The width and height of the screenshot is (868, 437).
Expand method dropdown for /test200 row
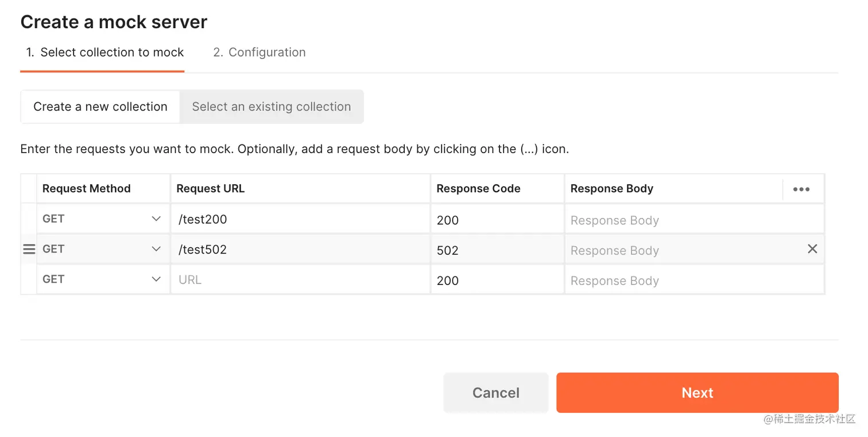(x=156, y=219)
